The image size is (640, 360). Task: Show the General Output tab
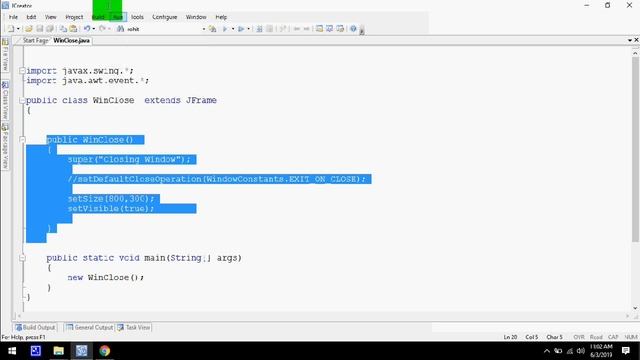(x=89, y=327)
